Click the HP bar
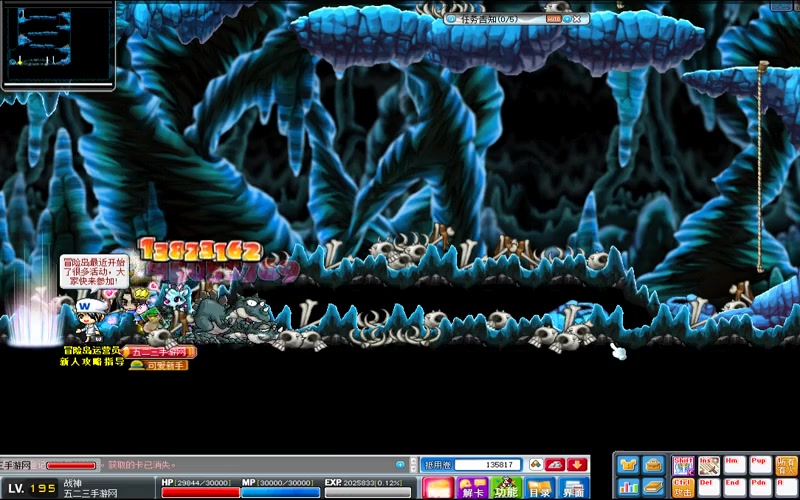 tap(201, 492)
